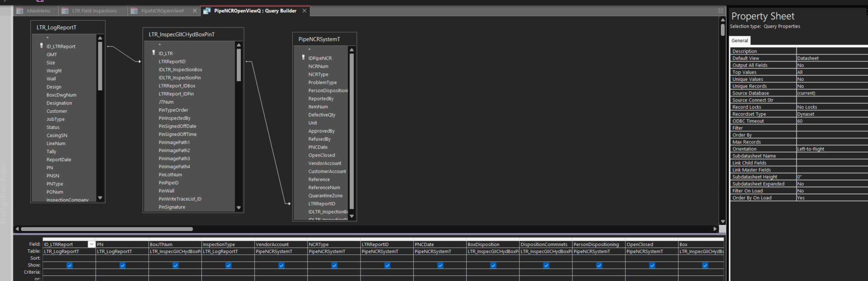Click the primary key icon beside ID_LTRReport
Viewport: 868px width, 281px height.
(x=41, y=46)
